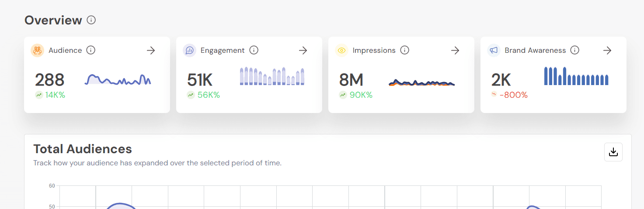Click the info icon beside the Overview heading
Viewport: 644px width, 209px height.
pos(91,20)
